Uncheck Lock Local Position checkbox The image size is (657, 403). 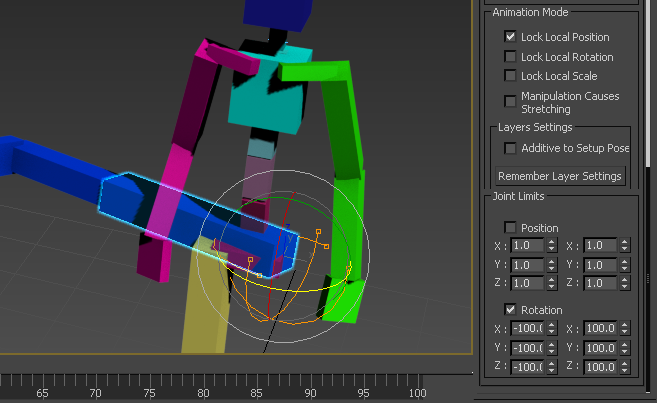510,36
